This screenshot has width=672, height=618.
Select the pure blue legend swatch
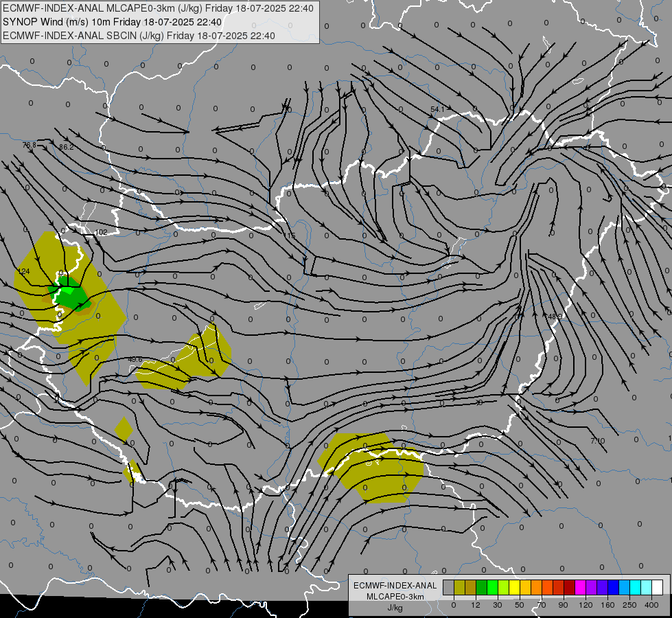[614, 588]
